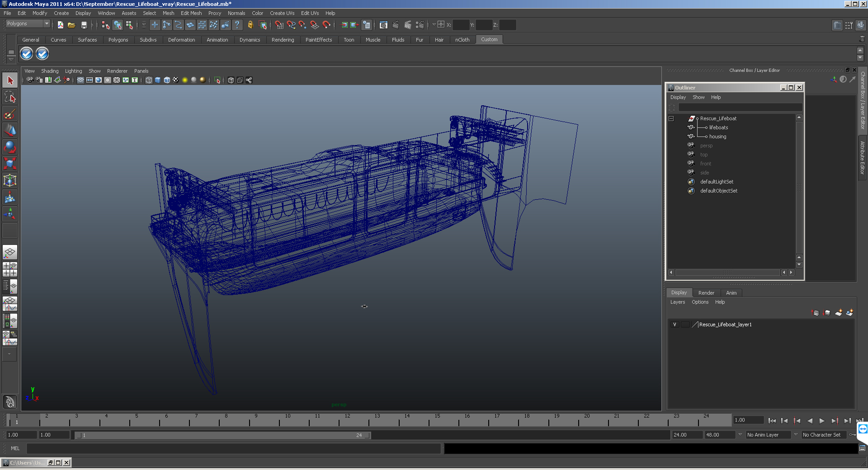Click the second checkmark shelf button
Image resolution: width=868 pixels, height=470 pixels.
coord(42,54)
